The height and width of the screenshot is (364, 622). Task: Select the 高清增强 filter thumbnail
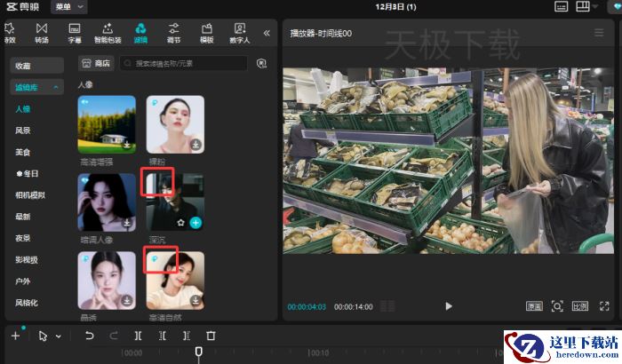tap(107, 124)
